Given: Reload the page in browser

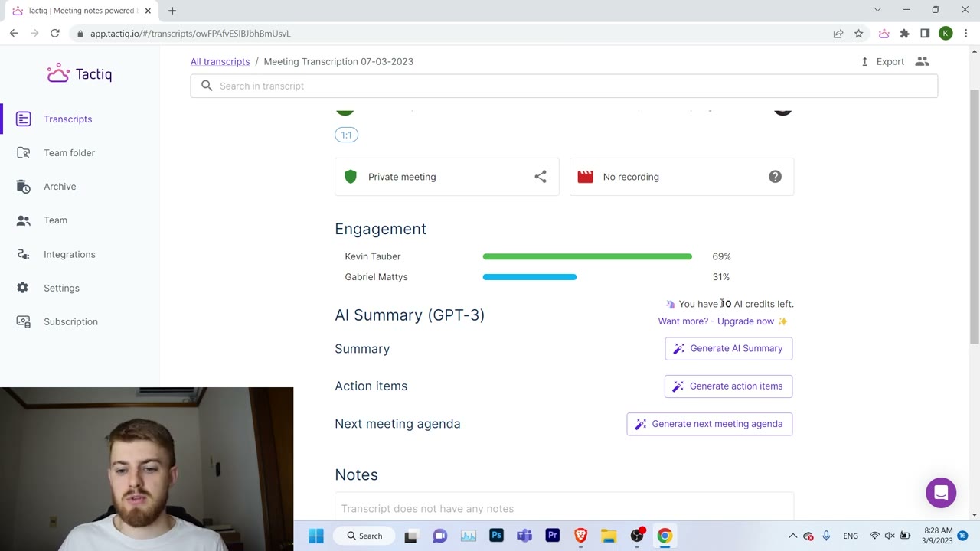Looking at the screenshot, I should tap(55, 34).
